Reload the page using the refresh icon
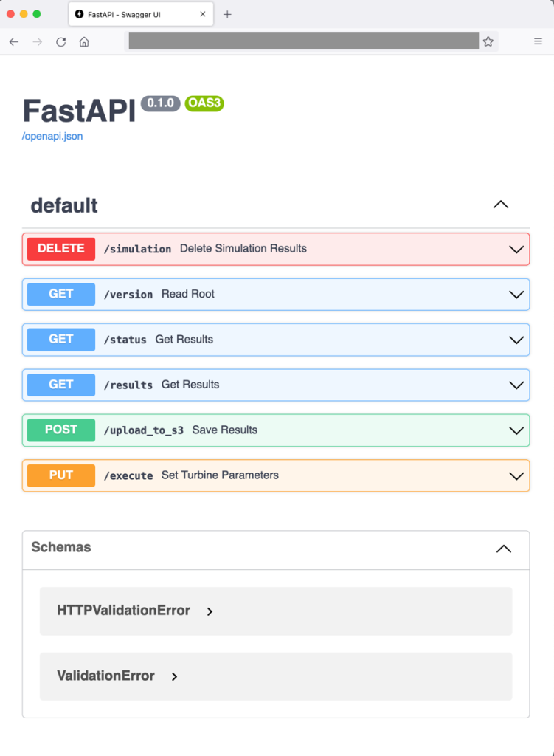 (60, 42)
